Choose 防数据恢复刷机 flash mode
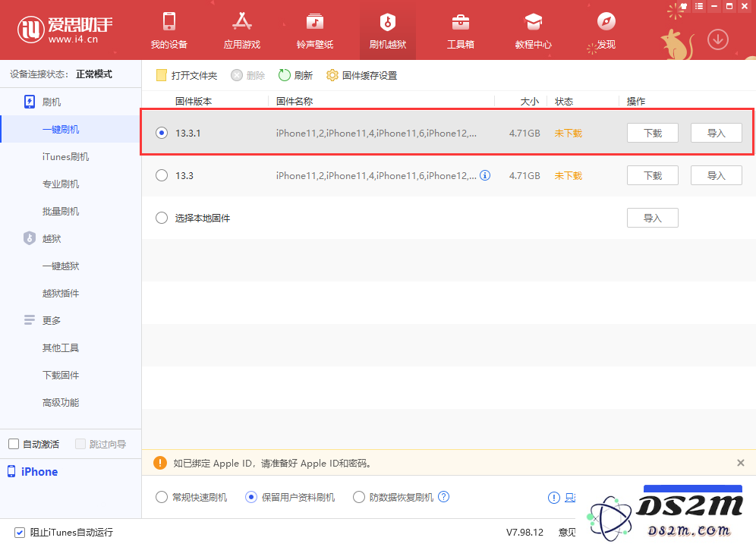Image resolution: width=756 pixels, height=544 pixels. pyautogui.click(x=359, y=497)
